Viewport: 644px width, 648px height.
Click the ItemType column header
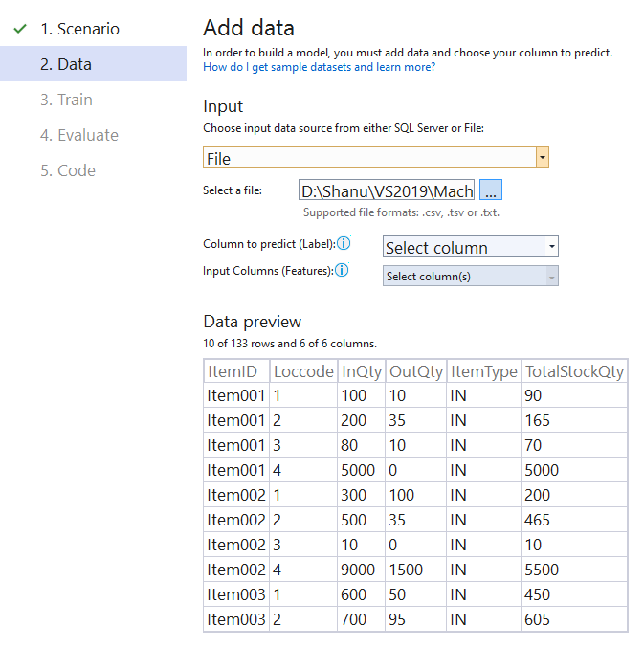pos(484,371)
